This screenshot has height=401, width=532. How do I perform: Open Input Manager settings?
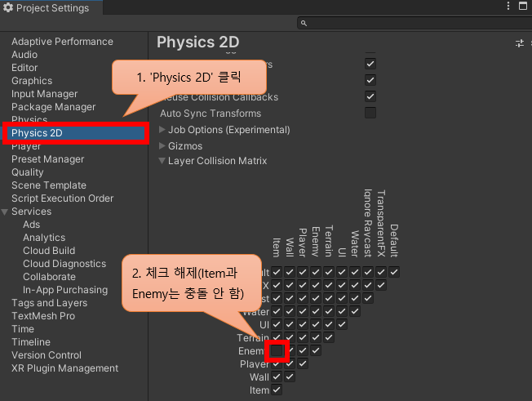click(44, 94)
